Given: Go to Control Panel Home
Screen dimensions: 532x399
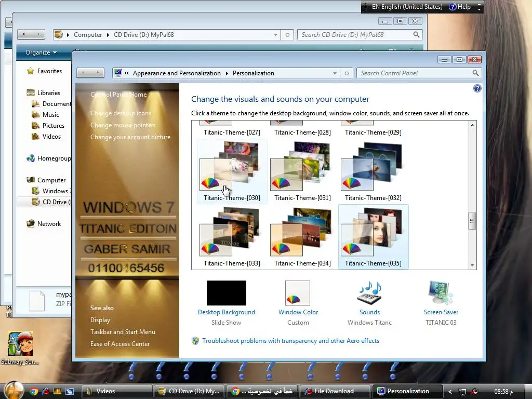Looking at the screenshot, I should pyautogui.click(x=118, y=95).
